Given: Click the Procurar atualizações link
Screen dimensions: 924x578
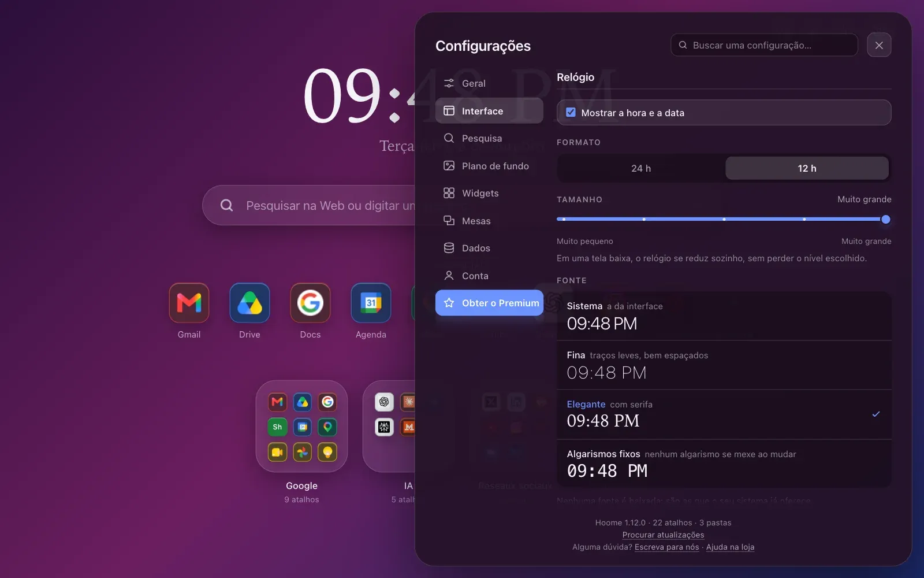Looking at the screenshot, I should [663, 535].
